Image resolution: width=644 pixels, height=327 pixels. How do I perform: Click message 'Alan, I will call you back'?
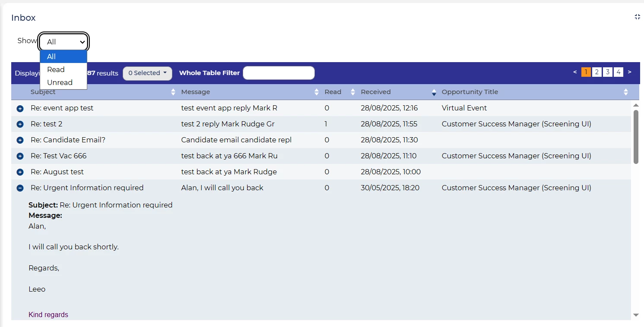(x=222, y=188)
